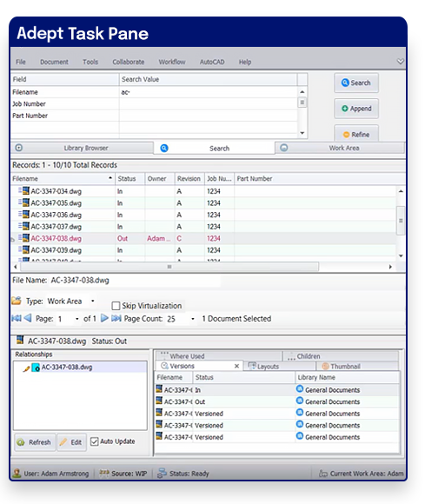Sort by Owner column header
The image size is (425, 504).
tap(159, 179)
